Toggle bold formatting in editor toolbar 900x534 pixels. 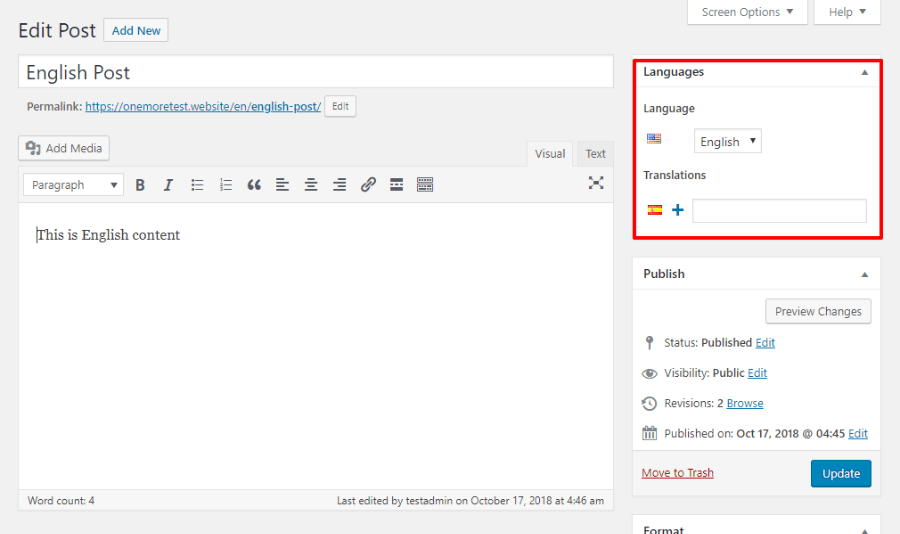click(x=140, y=185)
